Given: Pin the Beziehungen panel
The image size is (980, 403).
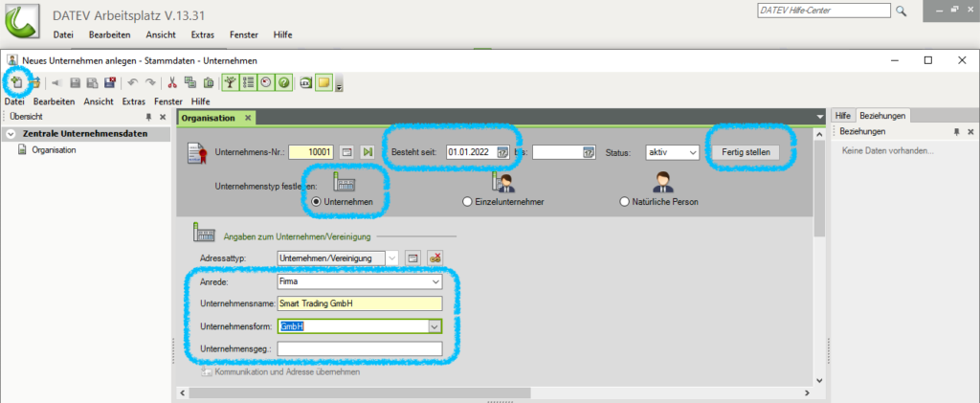Looking at the screenshot, I should click(956, 132).
